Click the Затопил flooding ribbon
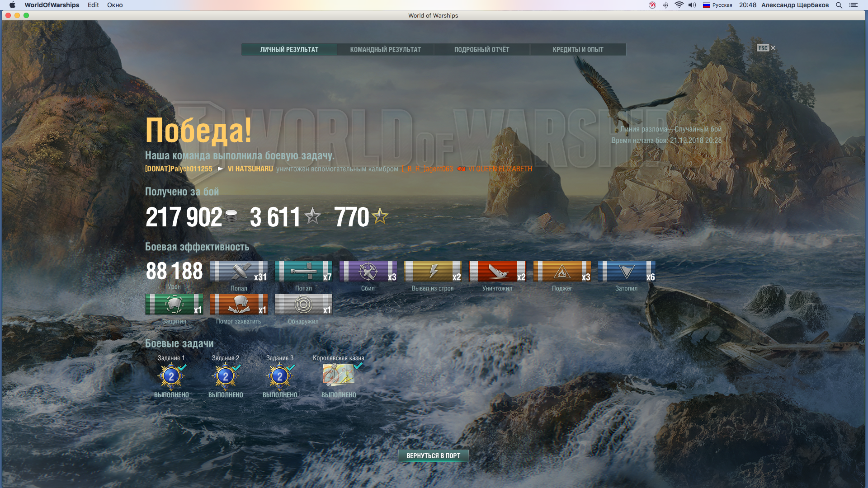Screen dimensions: 868x488 coord(627,272)
